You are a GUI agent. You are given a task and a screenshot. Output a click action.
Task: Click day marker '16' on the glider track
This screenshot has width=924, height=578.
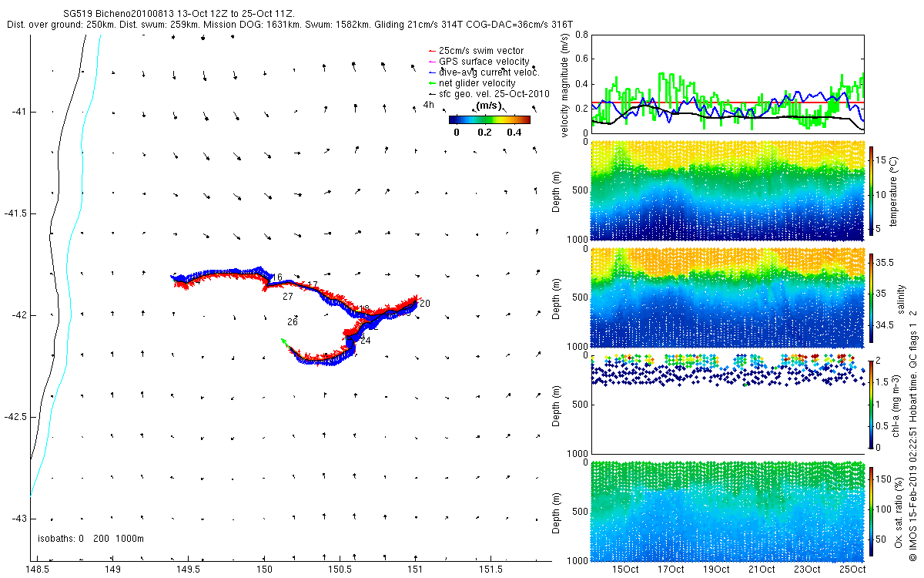(x=277, y=277)
